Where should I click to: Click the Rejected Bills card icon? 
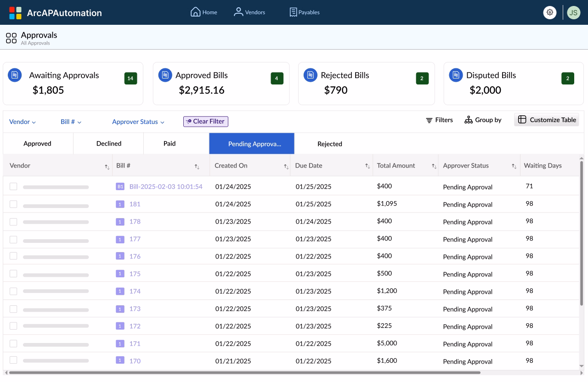pos(311,75)
